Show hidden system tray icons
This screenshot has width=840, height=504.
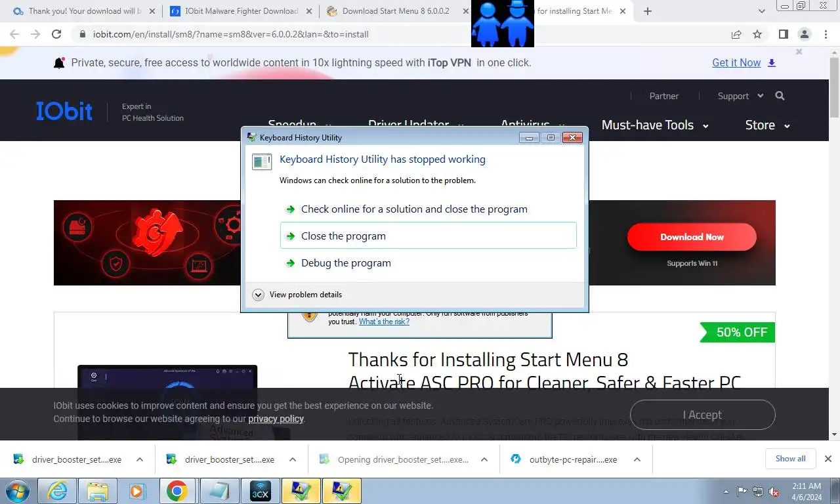point(726,492)
